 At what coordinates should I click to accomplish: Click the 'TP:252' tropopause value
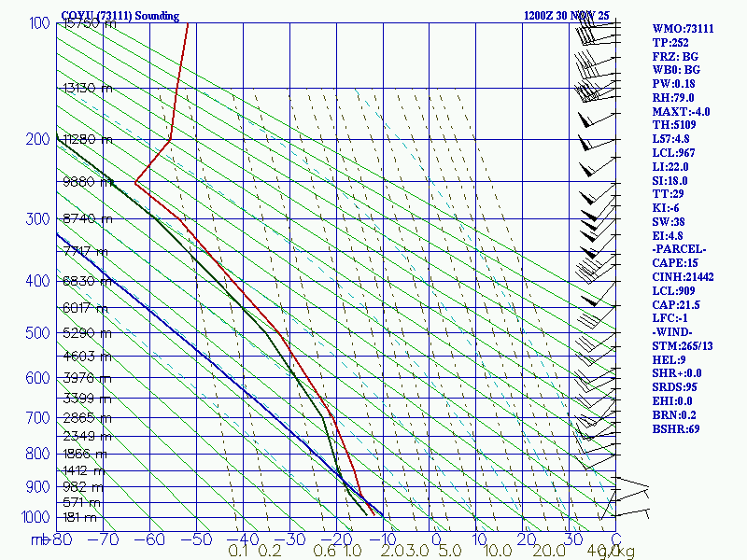click(670, 42)
